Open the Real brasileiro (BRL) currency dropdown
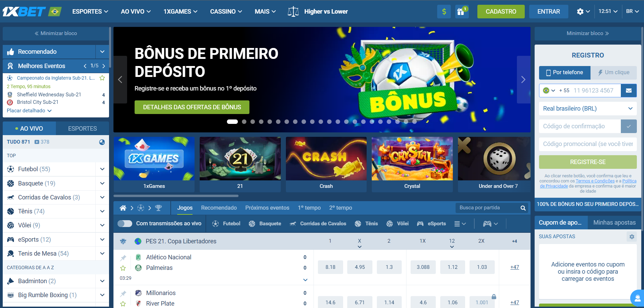The height and width of the screenshot is (308, 644). coord(588,109)
